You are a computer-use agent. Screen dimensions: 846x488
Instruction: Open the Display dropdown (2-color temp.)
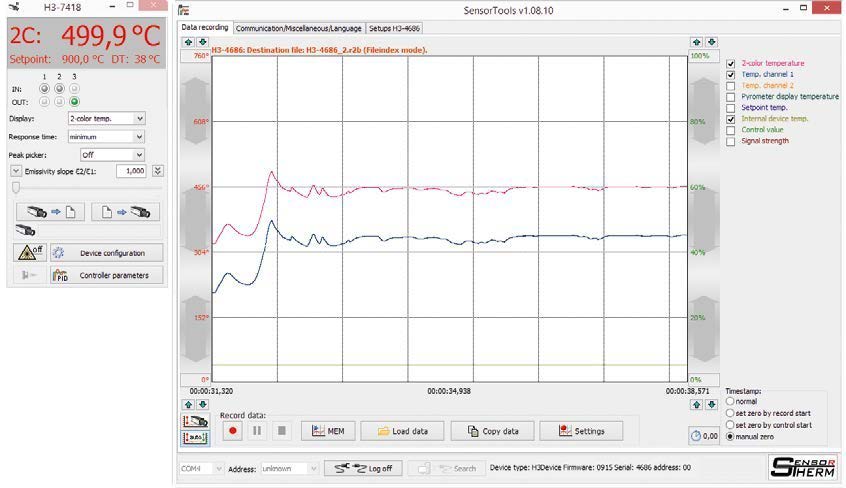pos(106,118)
